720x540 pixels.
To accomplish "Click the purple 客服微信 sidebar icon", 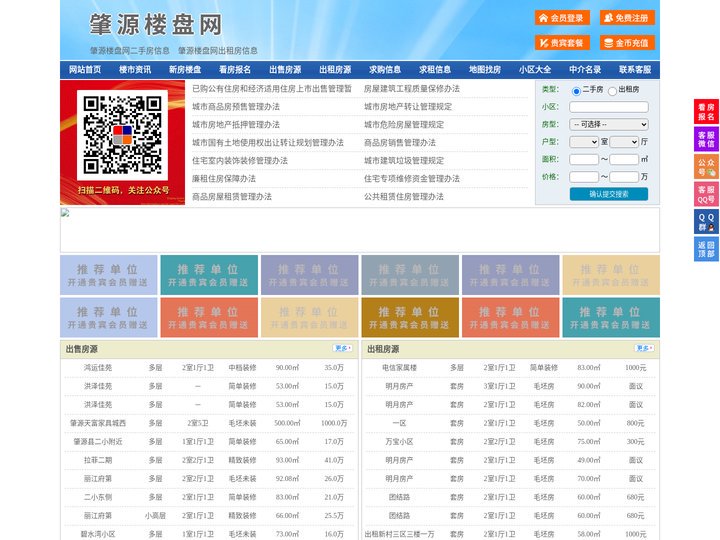I will point(706,139).
